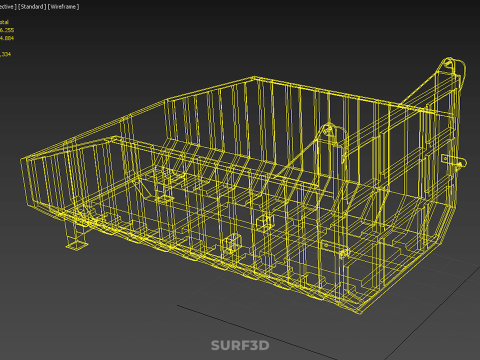Select the top back corner of the container rim
This screenshot has height=360, width=480.
click(254, 78)
